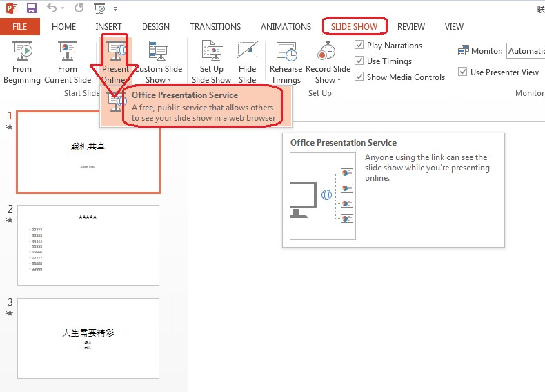The width and height of the screenshot is (545, 392).
Task: Select slide 1 thumbnail
Action: (88, 152)
